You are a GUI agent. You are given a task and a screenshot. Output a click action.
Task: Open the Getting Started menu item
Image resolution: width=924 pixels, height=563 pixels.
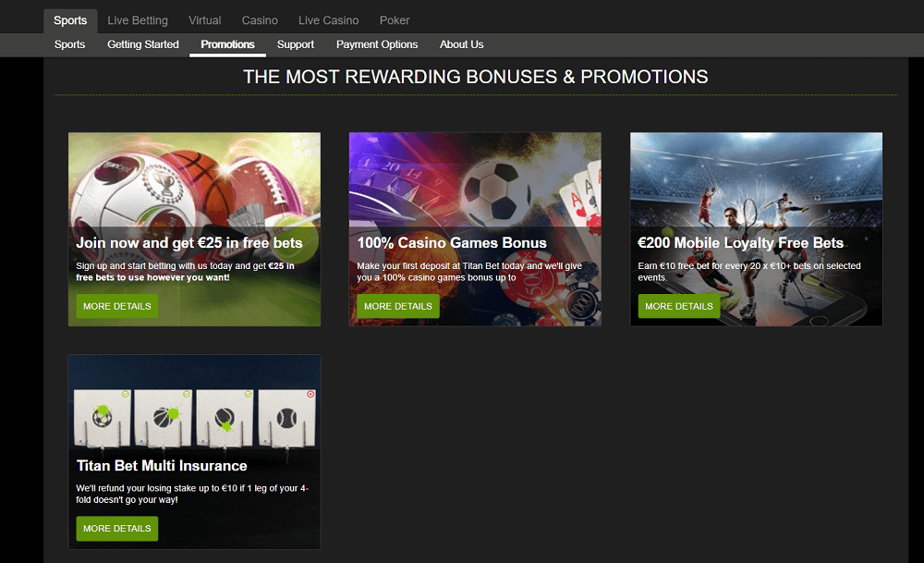(142, 44)
